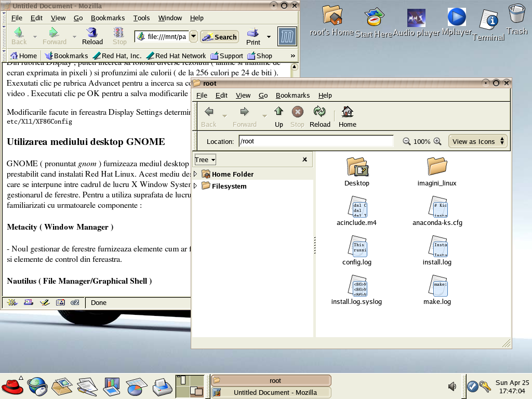Select the install.log.syslog file icon

pos(357,285)
